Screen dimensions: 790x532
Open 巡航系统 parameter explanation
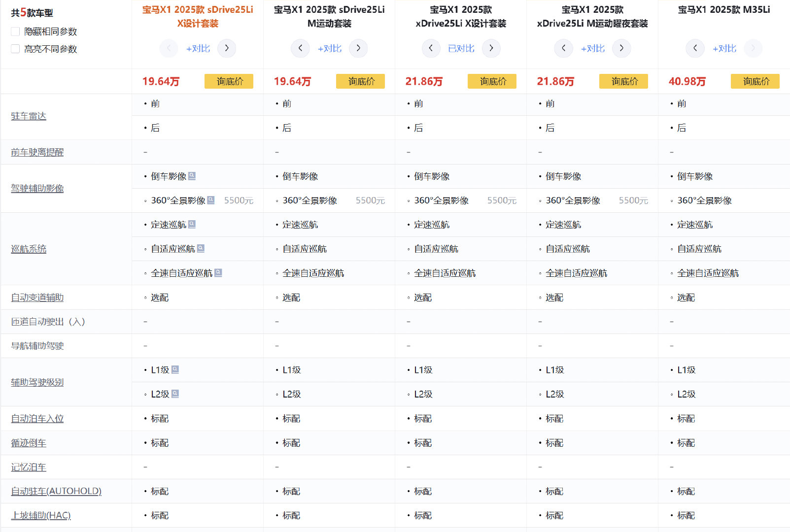[x=29, y=249]
